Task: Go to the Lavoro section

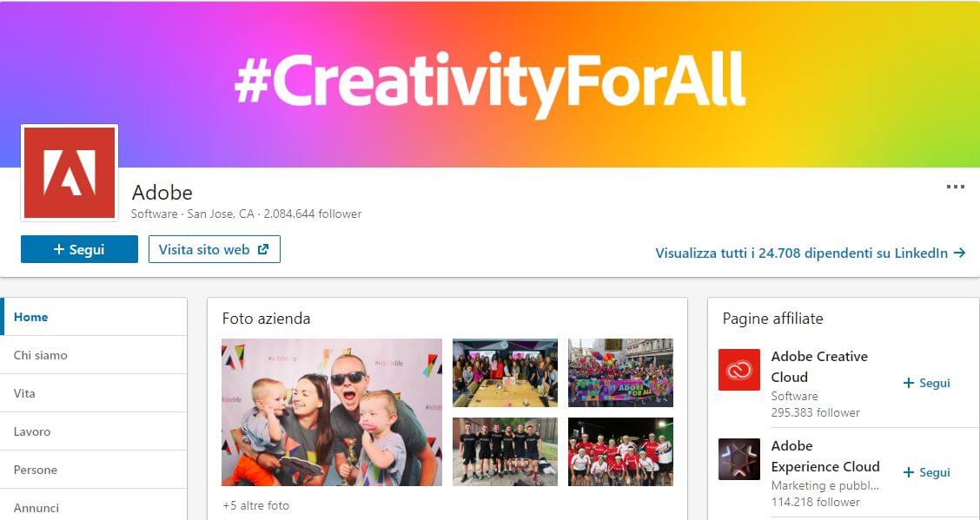Action: [x=94, y=431]
